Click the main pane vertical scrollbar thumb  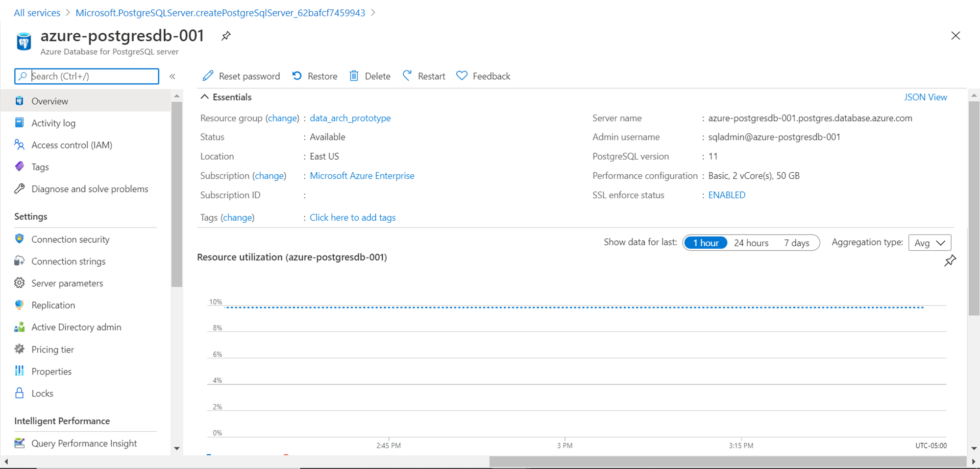pyautogui.click(x=974, y=208)
